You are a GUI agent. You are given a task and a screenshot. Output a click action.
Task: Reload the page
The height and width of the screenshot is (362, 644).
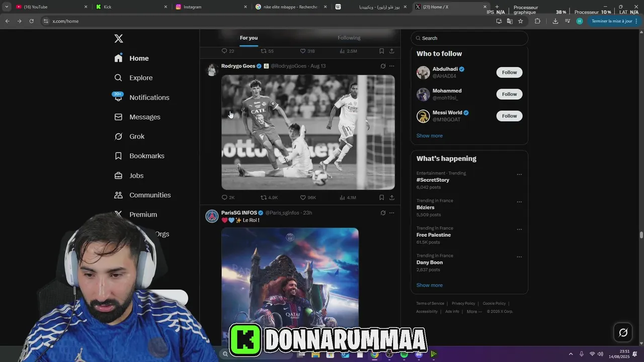(x=31, y=21)
